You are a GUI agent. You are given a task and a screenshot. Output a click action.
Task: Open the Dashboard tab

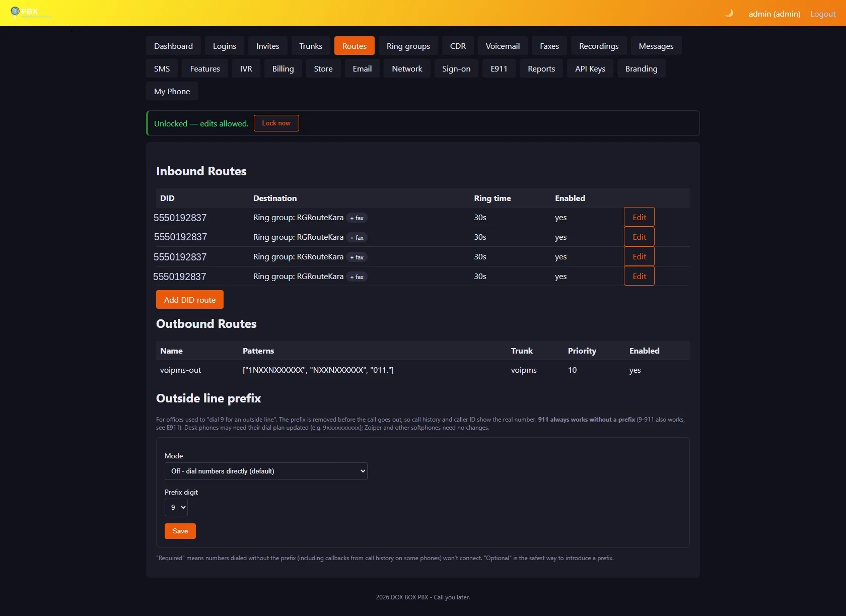pos(173,46)
